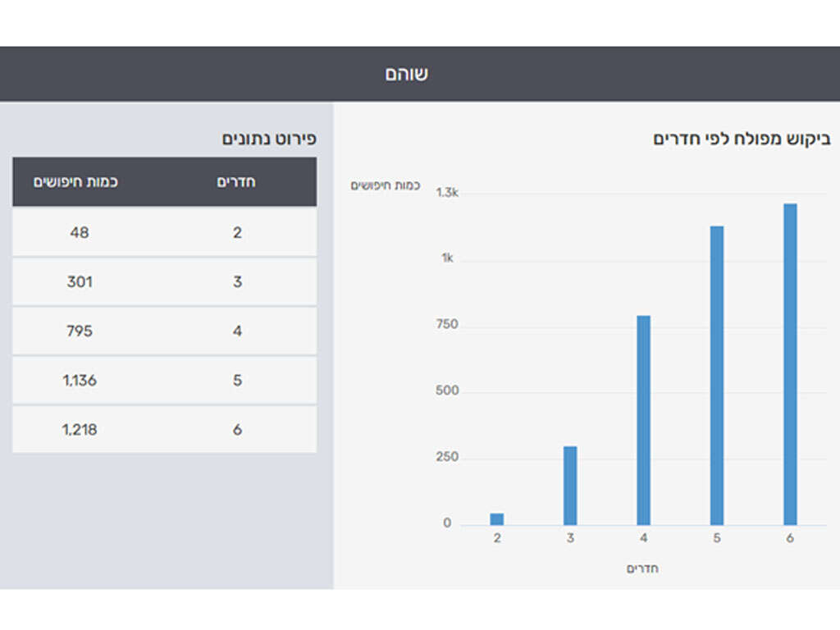Click the חדרים x-axis label below chart

643,568
